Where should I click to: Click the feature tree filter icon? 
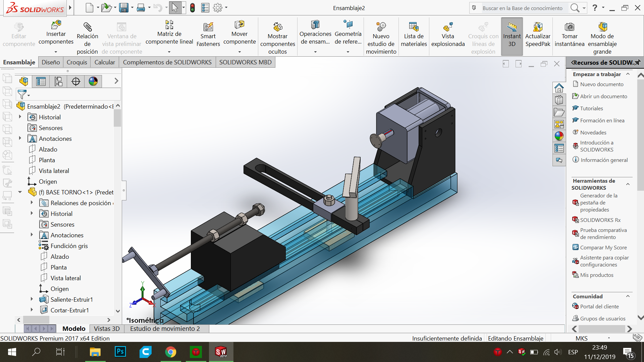[22, 95]
